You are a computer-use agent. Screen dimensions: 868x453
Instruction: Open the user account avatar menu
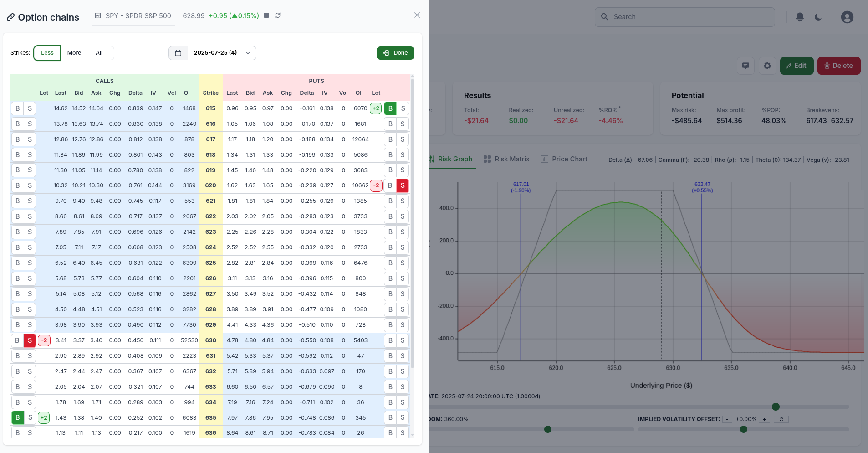(847, 17)
